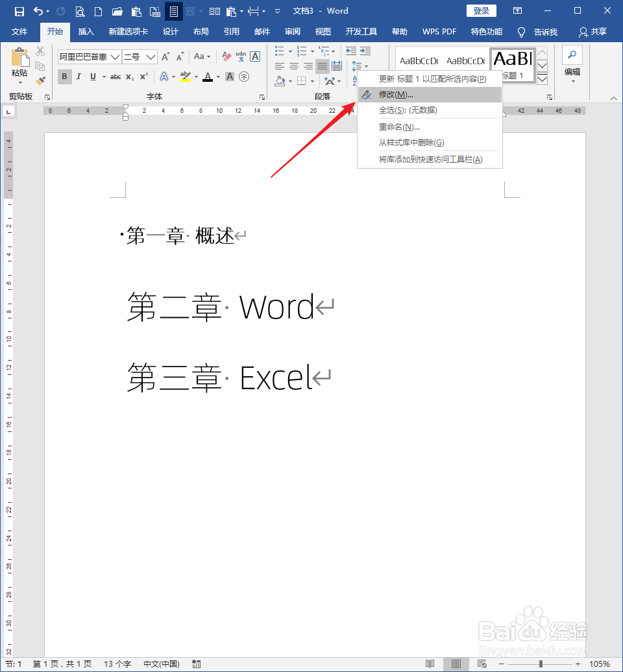Screen dimensions: 623x672
Task: Toggle italic formatting
Action: (79, 77)
